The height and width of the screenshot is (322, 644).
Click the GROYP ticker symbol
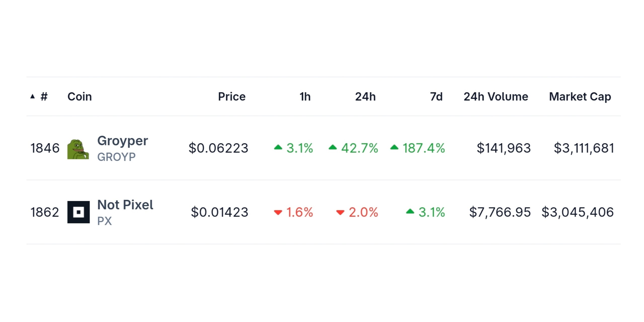[116, 157]
